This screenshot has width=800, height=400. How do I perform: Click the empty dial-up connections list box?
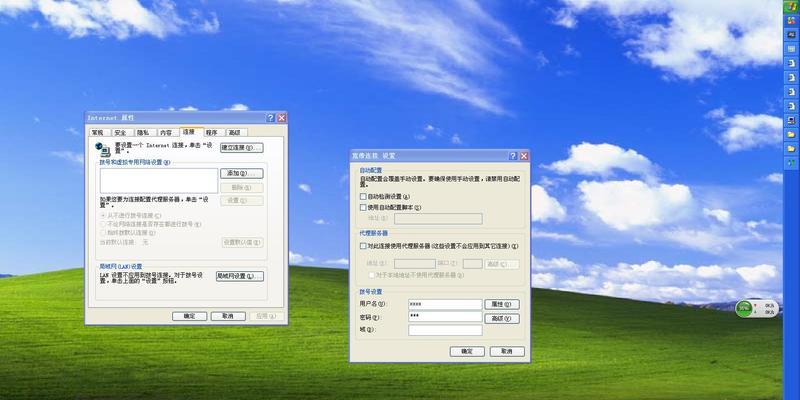159,181
